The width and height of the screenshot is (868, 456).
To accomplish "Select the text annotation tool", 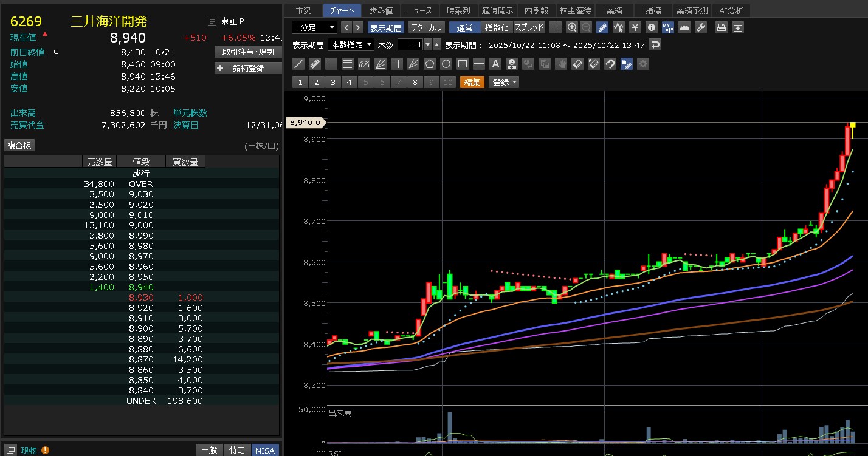I will tap(495, 64).
